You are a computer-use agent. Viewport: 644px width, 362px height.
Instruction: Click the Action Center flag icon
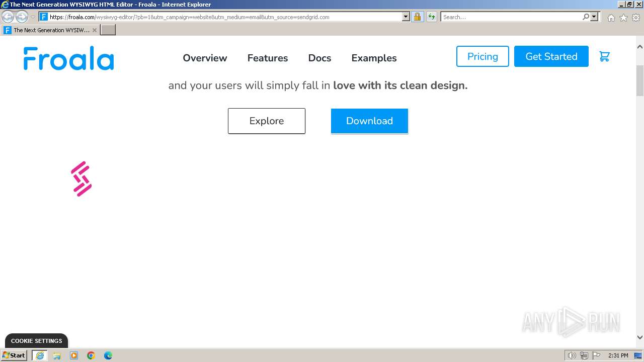[596, 355]
